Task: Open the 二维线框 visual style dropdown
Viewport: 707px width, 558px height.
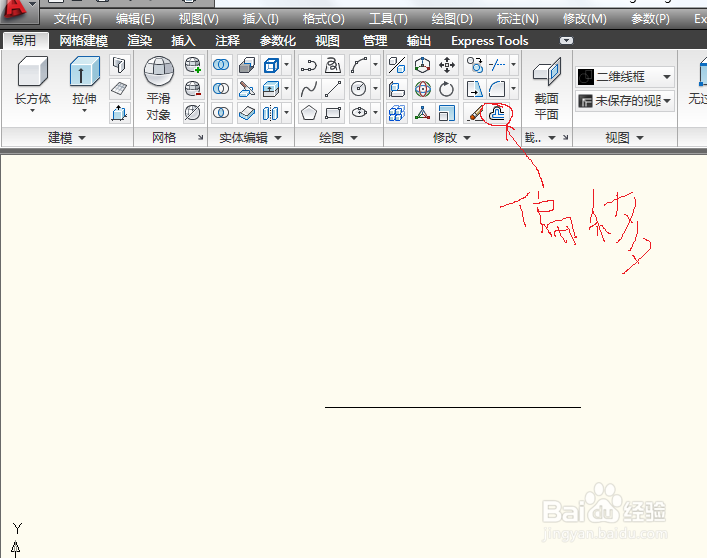Action: [625, 77]
